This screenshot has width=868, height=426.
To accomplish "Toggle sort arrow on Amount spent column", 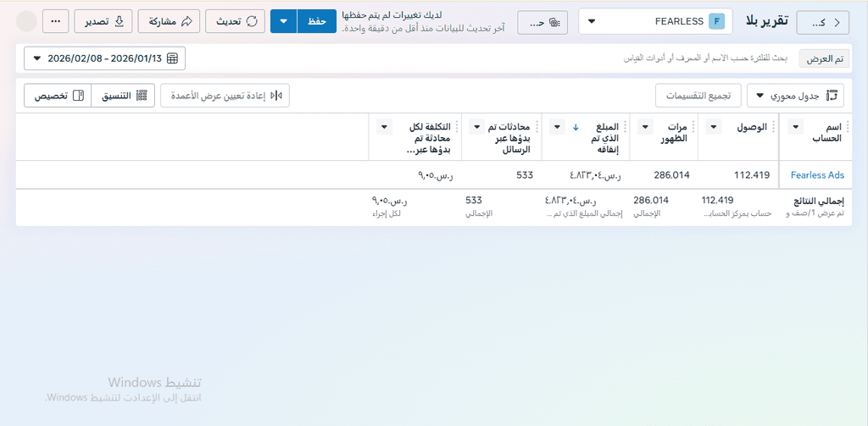I will click(576, 128).
